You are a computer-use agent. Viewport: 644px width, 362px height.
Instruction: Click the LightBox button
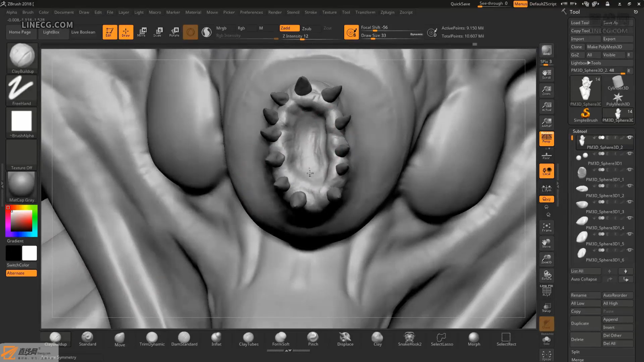[51, 32]
